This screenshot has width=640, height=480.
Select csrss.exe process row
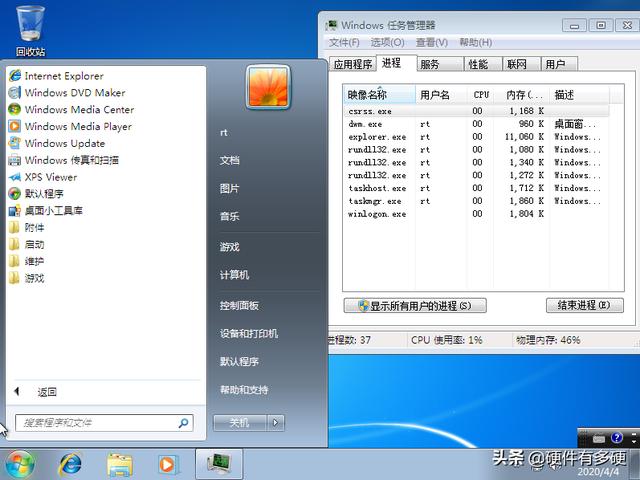[x=477, y=111]
